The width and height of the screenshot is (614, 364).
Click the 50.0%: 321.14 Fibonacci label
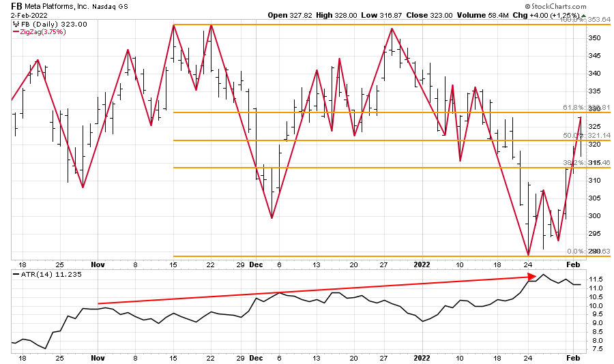[587, 136]
